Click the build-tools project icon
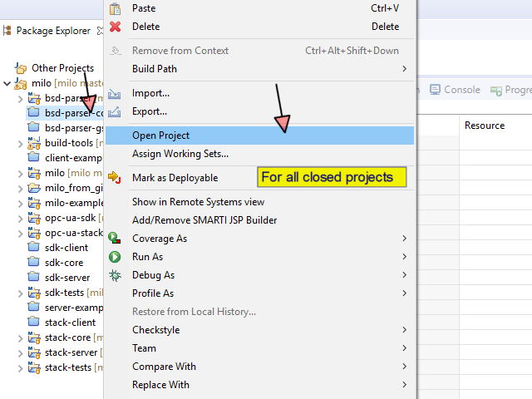The height and width of the screenshot is (399, 532). tap(34, 143)
